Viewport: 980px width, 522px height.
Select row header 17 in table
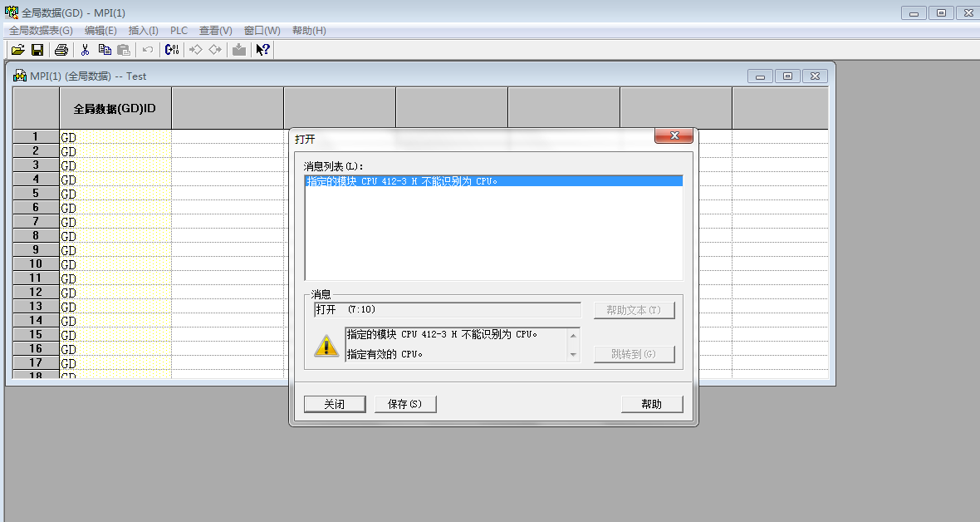(36, 362)
